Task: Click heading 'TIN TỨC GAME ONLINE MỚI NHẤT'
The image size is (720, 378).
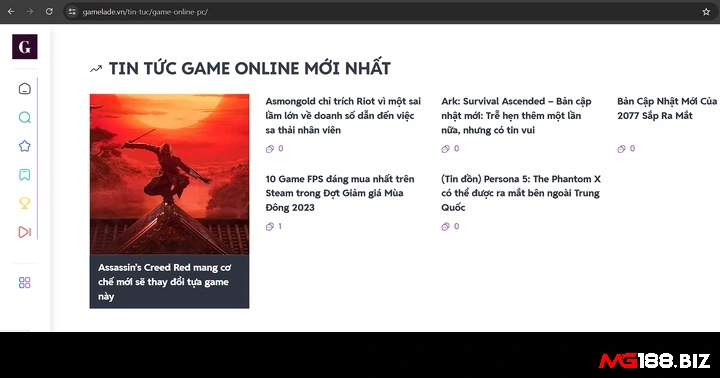Action: 249,68
